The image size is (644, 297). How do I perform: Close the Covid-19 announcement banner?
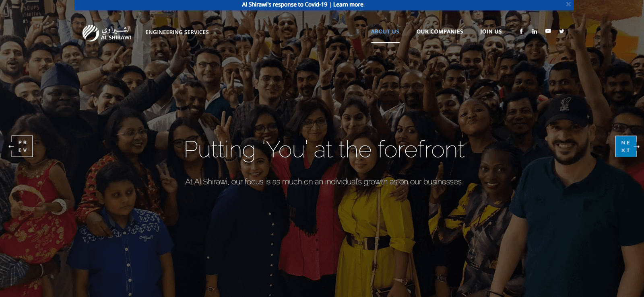[x=568, y=4]
